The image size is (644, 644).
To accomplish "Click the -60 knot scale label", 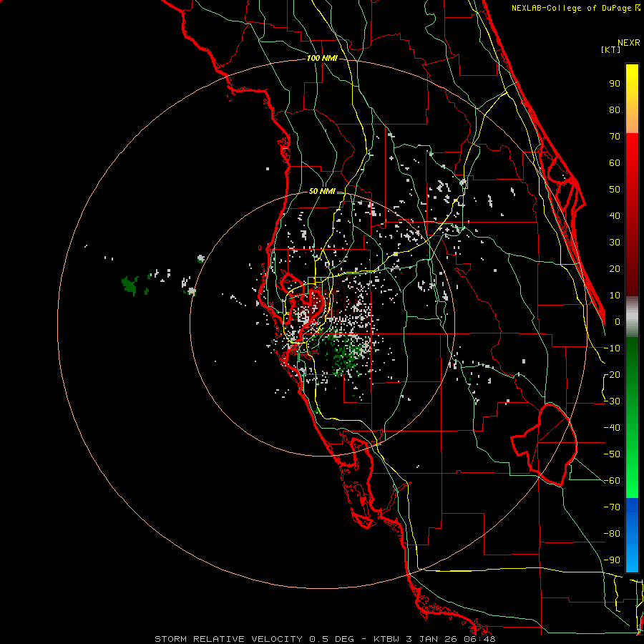I will (613, 481).
